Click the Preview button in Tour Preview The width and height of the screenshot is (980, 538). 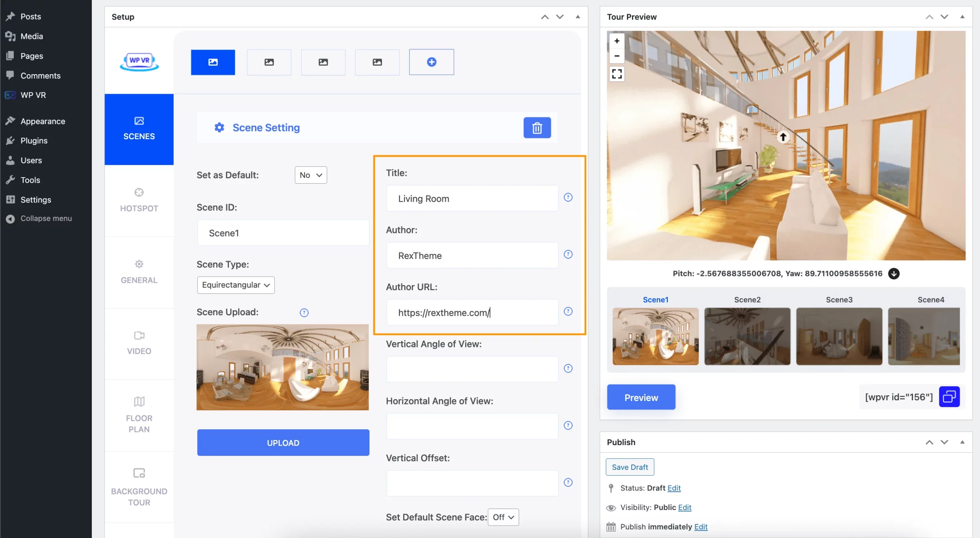coord(640,396)
